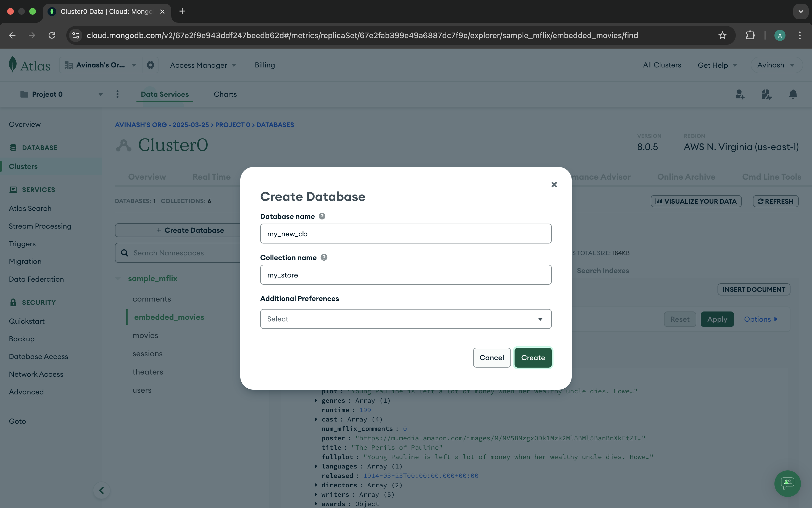This screenshot has height=508, width=812.
Task: Click project activity feed icon
Action: pos(766,95)
